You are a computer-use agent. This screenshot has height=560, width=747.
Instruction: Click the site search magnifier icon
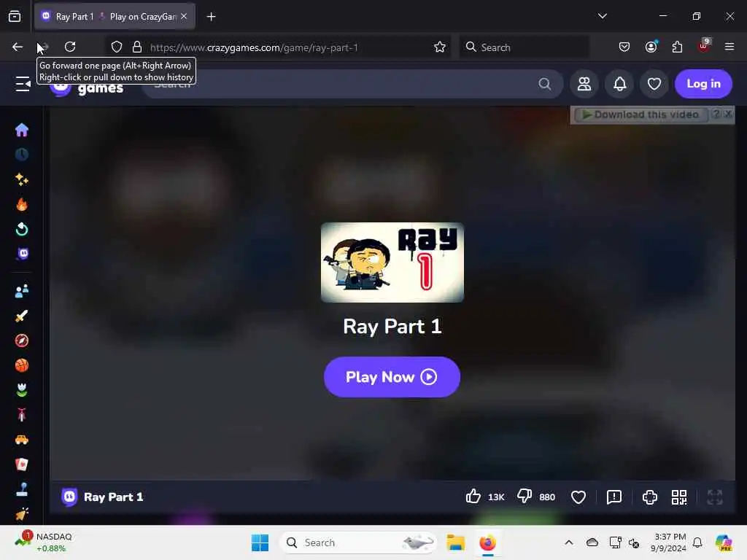(x=544, y=84)
